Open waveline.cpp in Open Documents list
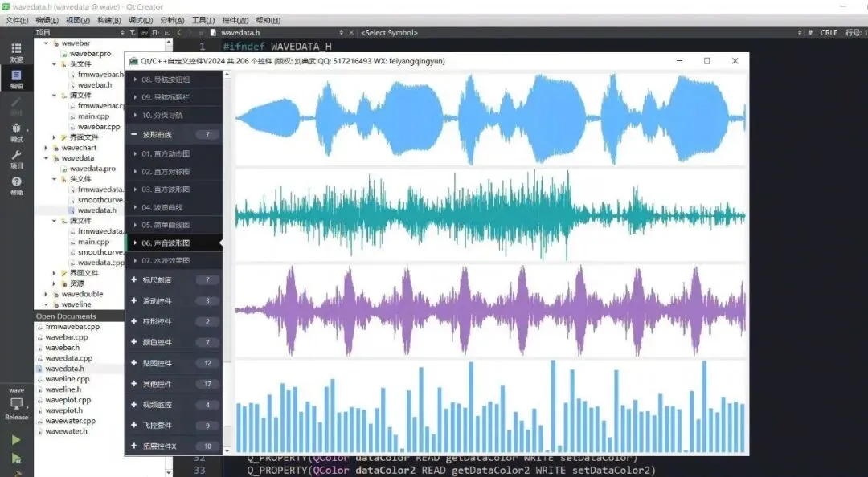868x477 pixels. 67,379
